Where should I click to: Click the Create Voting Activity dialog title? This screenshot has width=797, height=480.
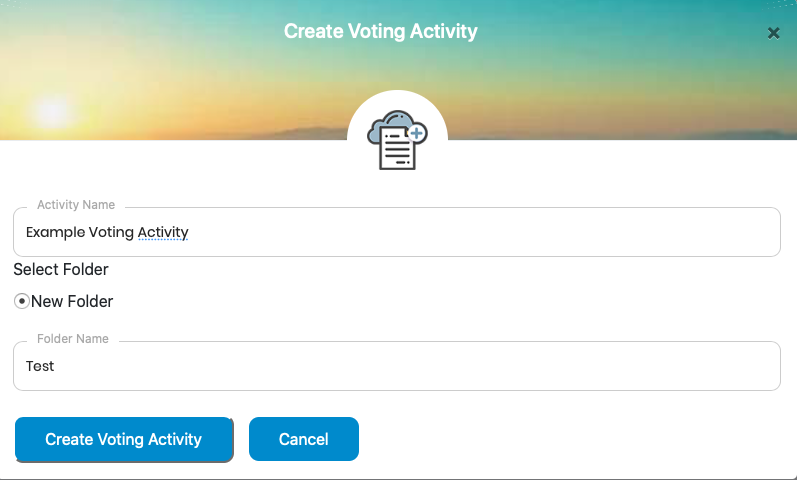[381, 31]
